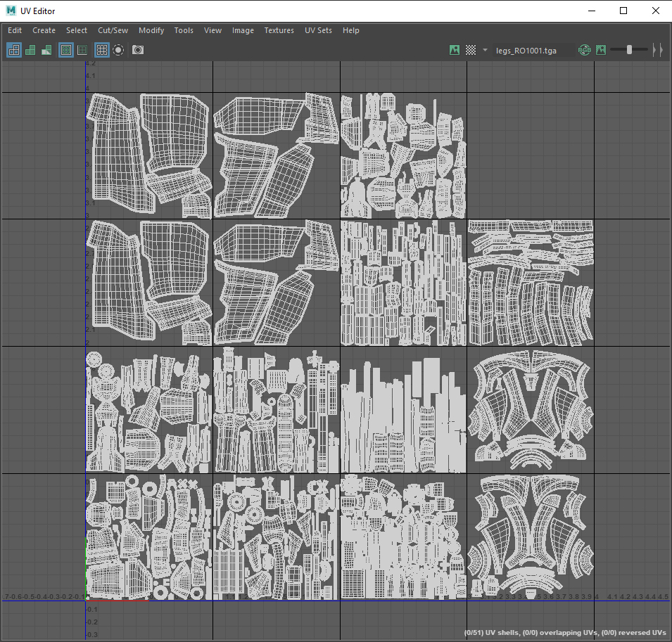
Task: Click the image dim slider handle
Action: click(628, 49)
